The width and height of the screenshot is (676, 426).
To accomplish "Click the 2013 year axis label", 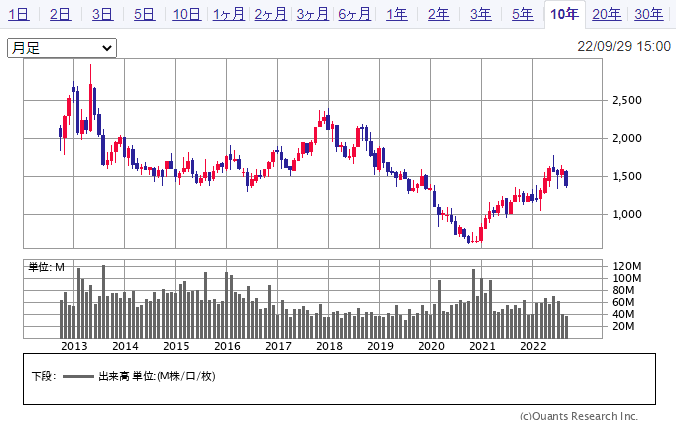I will click(x=74, y=346).
